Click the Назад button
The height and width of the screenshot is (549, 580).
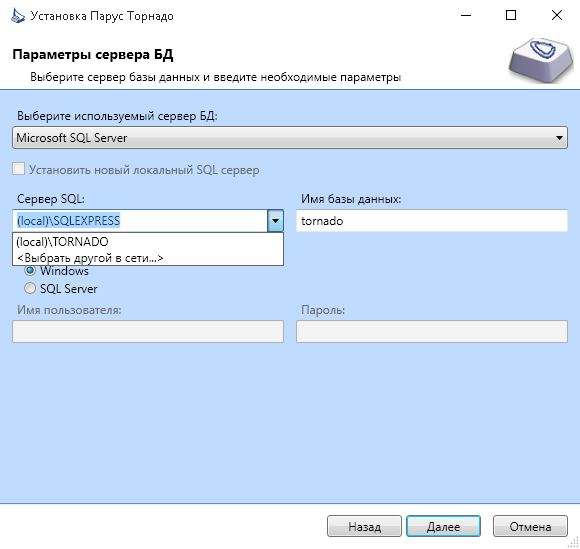[x=364, y=526]
